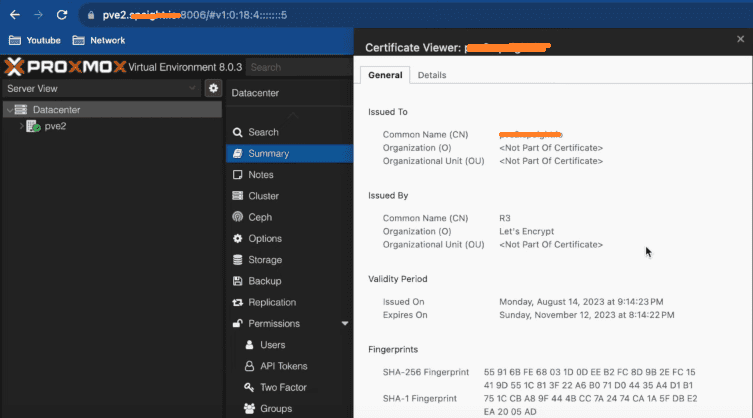Click the Storage database icon
This screenshot has height=418, width=753.
coord(237,260)
